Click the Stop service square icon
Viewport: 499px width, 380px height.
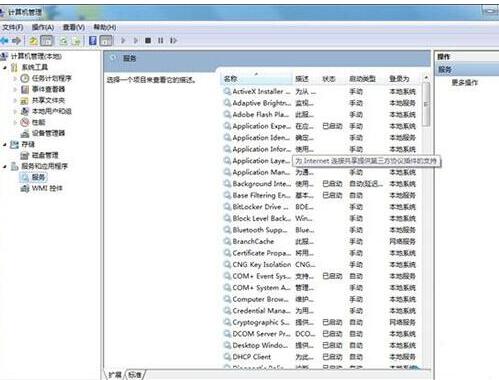tap(148, 41)
